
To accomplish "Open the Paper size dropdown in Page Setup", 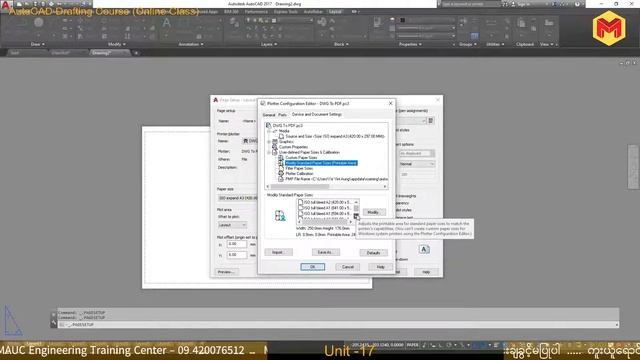I will click(238, 198).
